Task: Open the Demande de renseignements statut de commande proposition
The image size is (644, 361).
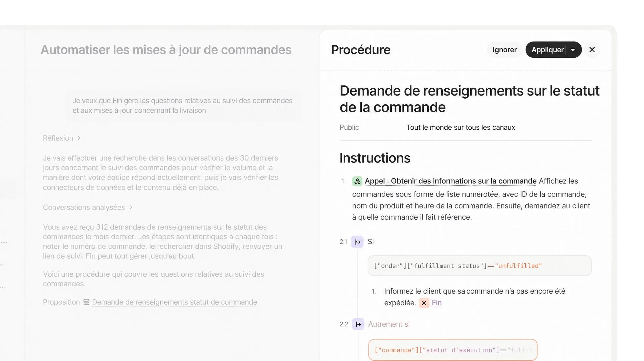Action: (174, 302)
